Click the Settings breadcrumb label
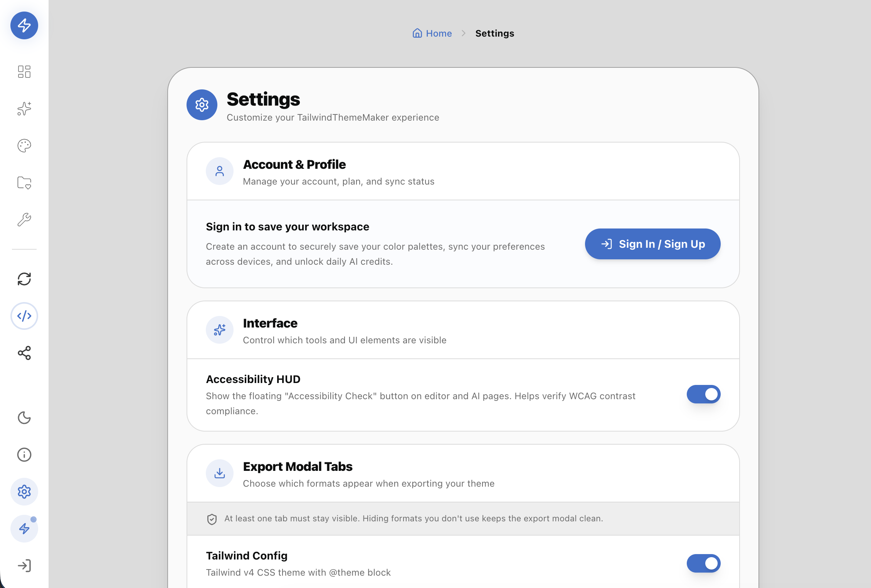The image size is (871, 588). [495, 34]
